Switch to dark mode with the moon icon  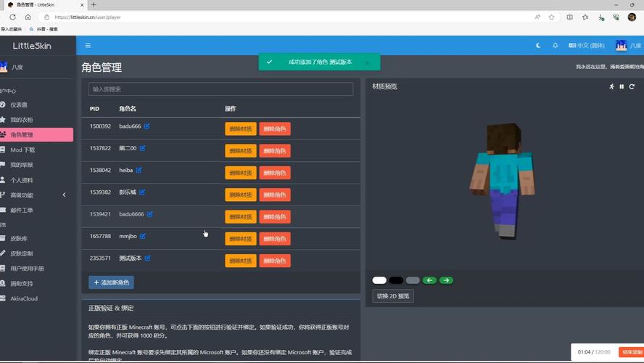(538, 46)
